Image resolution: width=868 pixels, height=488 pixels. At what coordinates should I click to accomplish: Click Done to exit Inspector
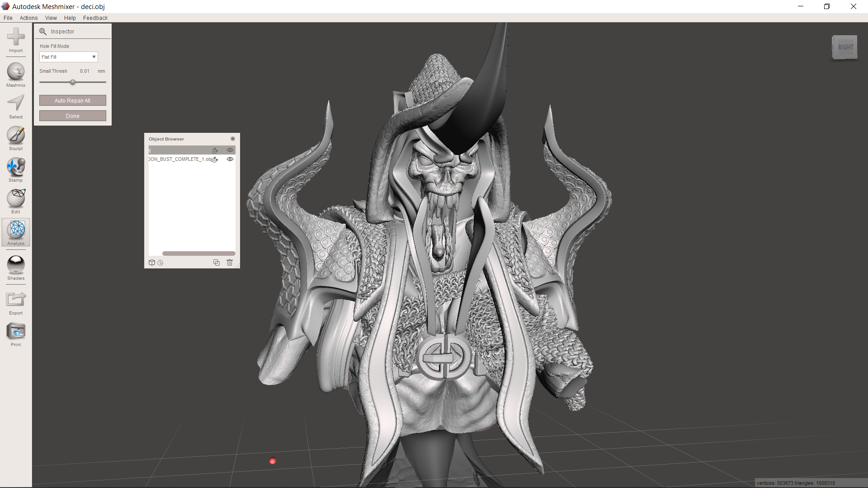coord(72,116)
